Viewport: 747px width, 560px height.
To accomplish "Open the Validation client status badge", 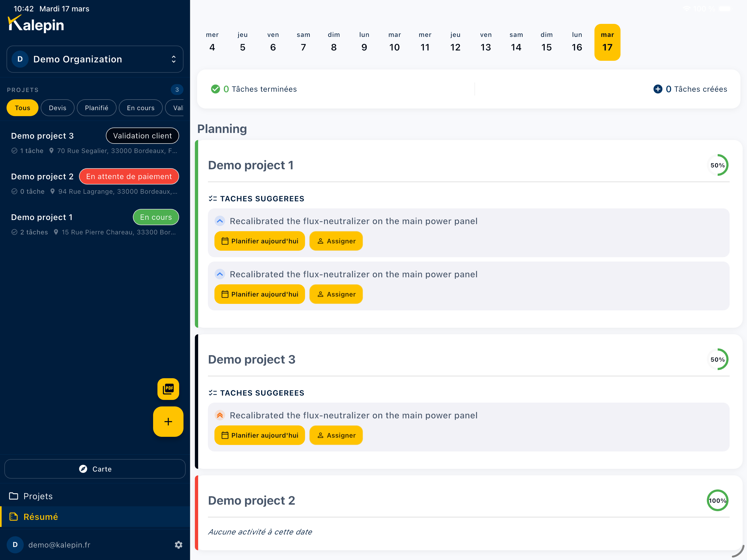I will pos(142,136).
